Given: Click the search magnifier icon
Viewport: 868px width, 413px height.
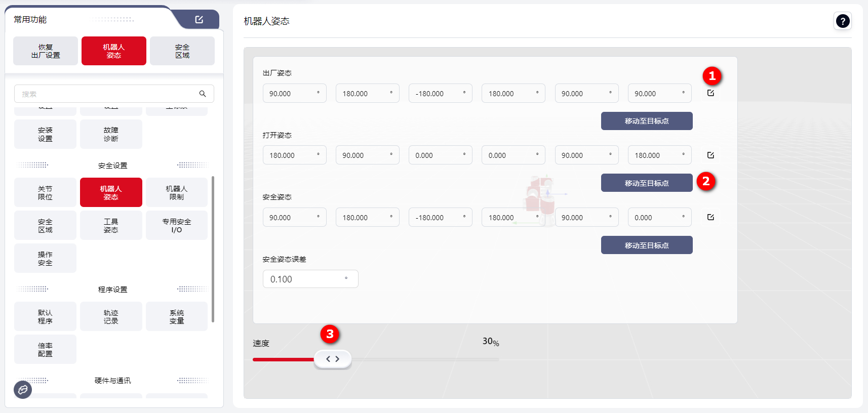Looking at the screenshot, I should coord(203,94).
